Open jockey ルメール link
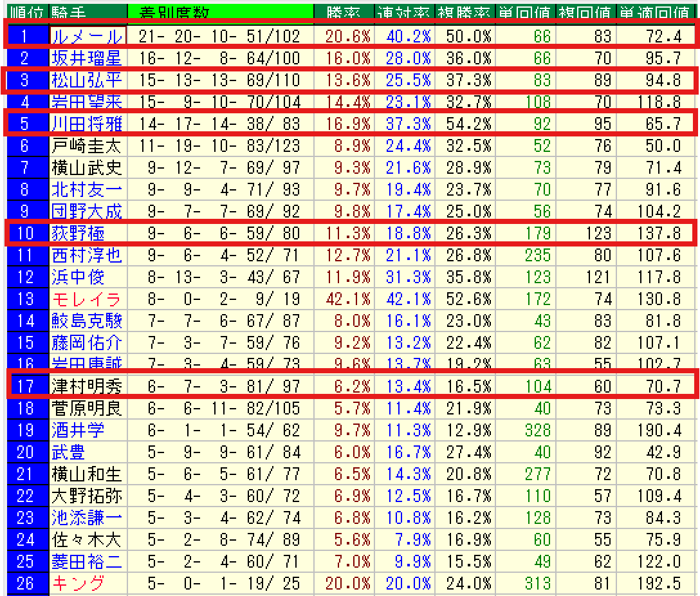 pyautogui.click(x=86, y=37)
